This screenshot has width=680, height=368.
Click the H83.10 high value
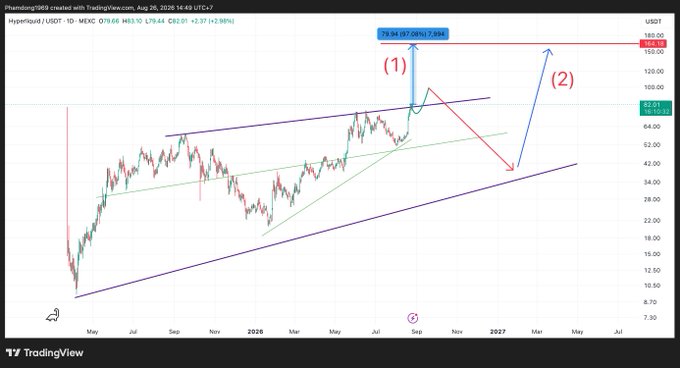click(x=132, y=21)
